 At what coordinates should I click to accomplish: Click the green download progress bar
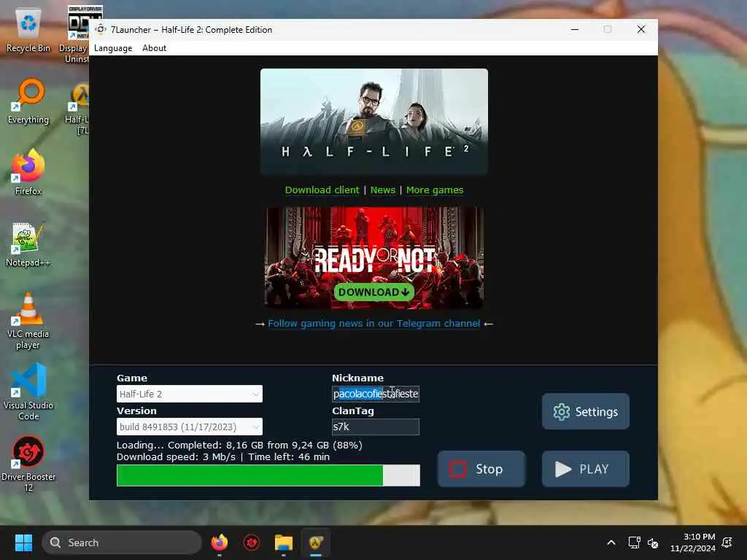click(268, 475)
